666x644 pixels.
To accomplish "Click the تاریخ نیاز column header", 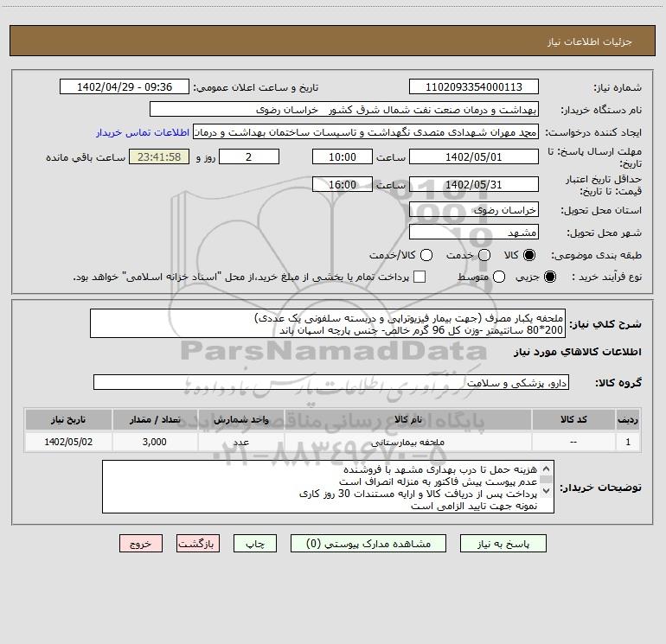I will click(68, 419).
